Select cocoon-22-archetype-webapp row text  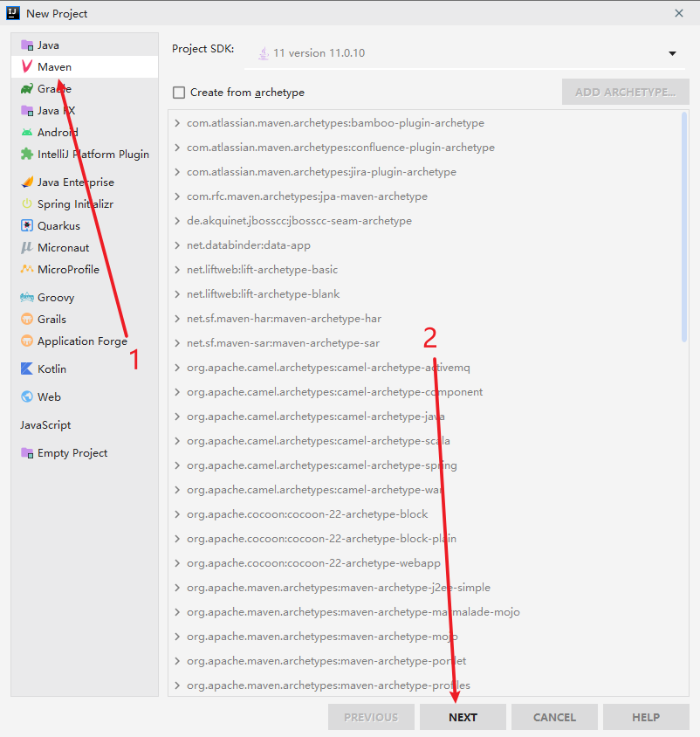[314, 563]
